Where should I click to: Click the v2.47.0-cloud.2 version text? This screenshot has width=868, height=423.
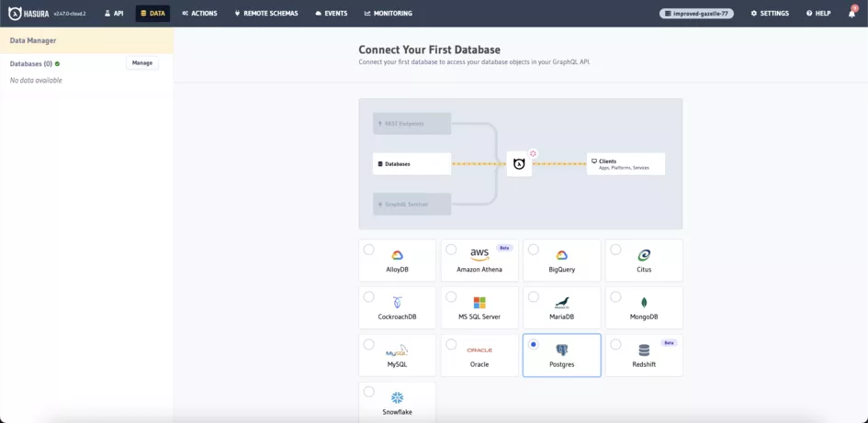click(x=70, y=14)
